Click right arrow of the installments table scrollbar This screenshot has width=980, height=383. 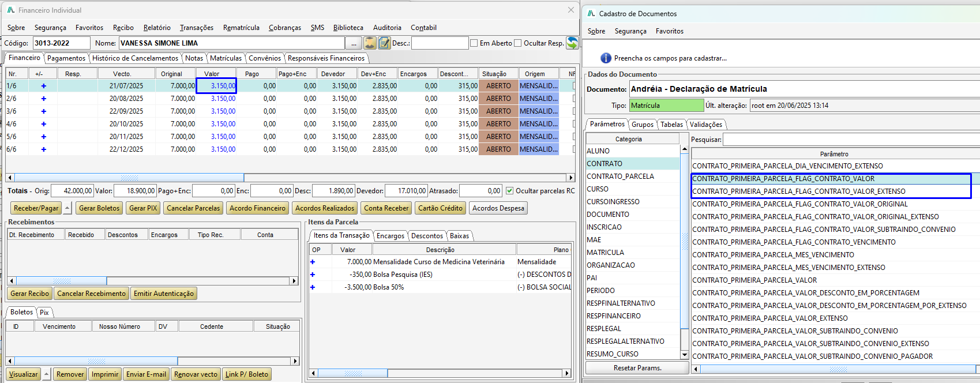570,178
